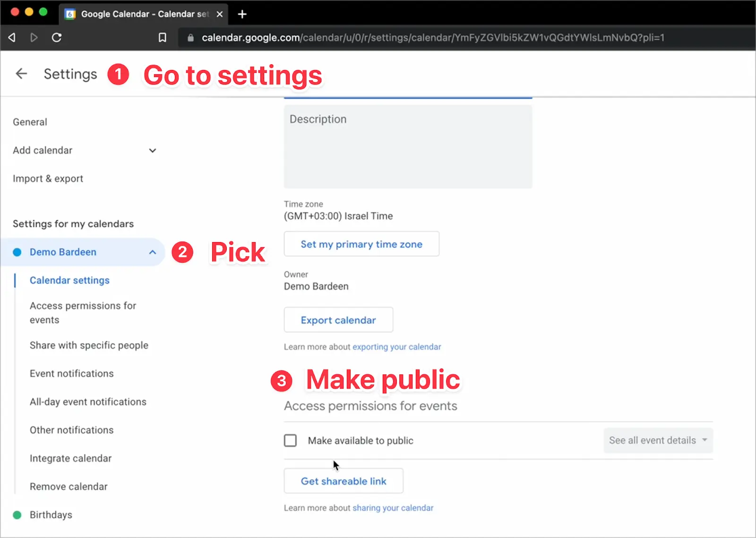Click the Get shareable link button
The width and height of the screenshot is (756, 538).
tap(343, 481)
